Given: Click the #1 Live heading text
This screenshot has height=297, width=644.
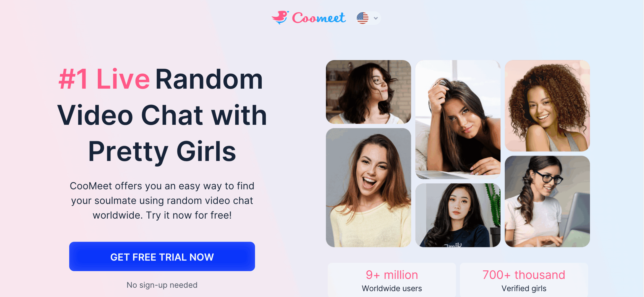Looking at the screenshot, I should pyautogui.click(x=104, y=79).
